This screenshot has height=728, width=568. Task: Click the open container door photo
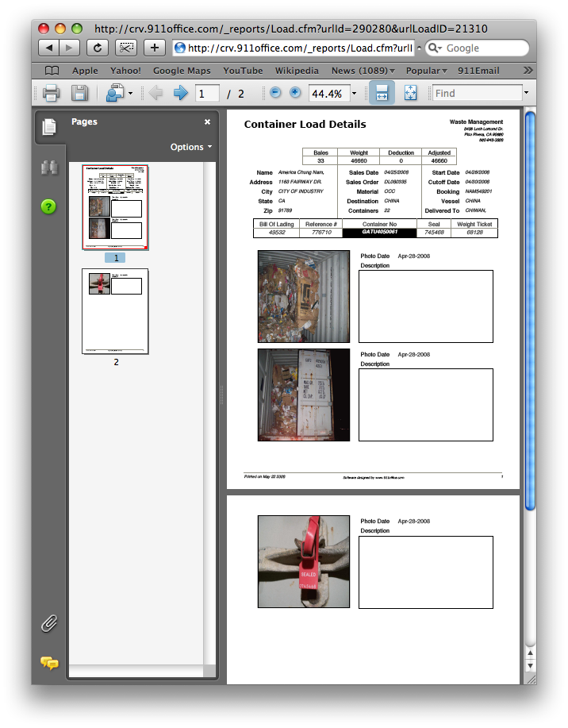pyautogui.click(x=304, y=395)
